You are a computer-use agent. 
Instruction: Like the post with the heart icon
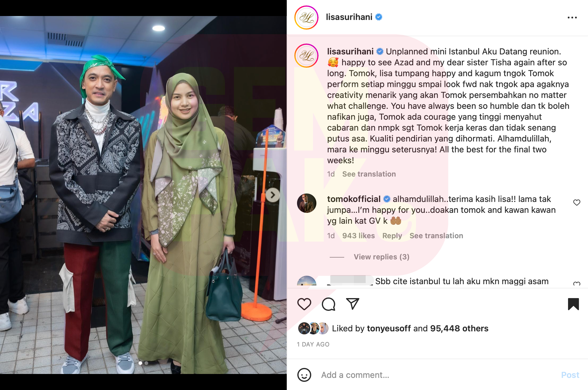click(x=304, y=304)
